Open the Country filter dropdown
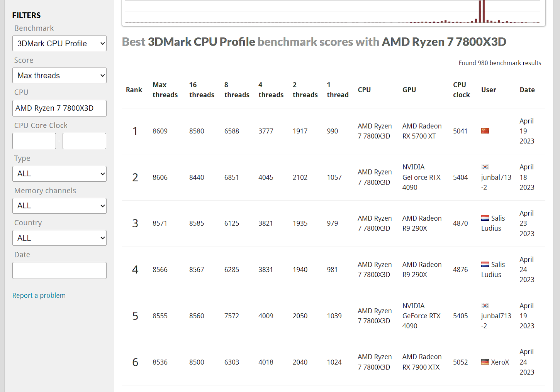The image size is (560, 392). (x=59, y=238)
